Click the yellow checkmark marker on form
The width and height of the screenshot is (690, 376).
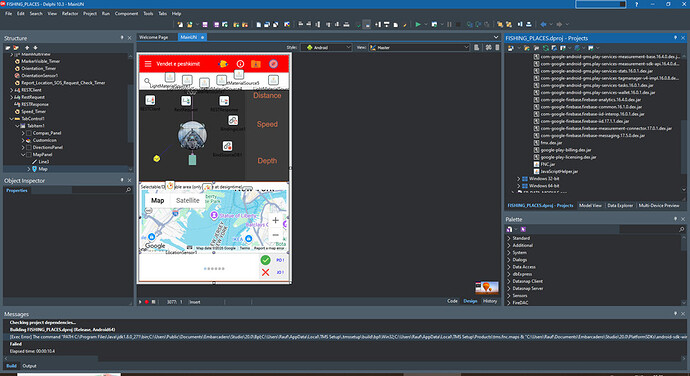click(x=157, y=159)
